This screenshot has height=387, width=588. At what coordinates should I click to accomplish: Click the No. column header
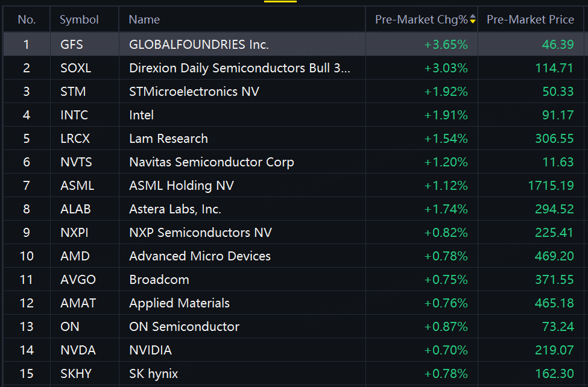point(27,19)
